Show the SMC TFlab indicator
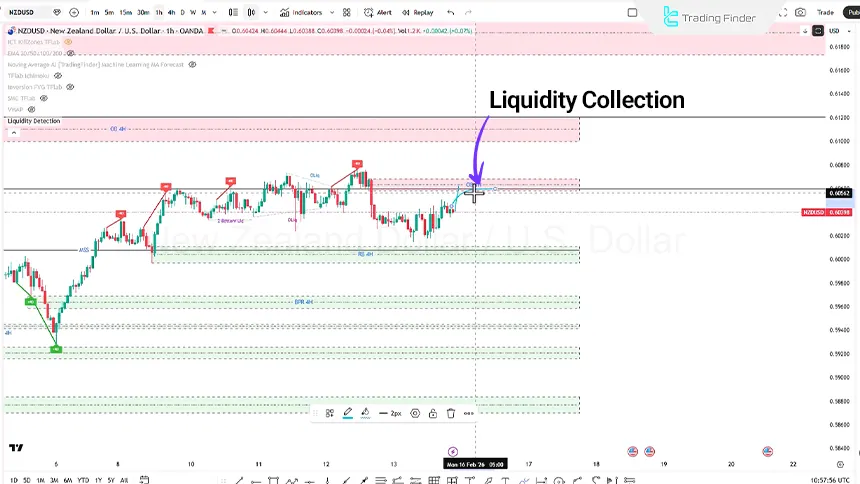Image resolution: width=860 pixels, height=484 pixels. (x=43, y=98)
